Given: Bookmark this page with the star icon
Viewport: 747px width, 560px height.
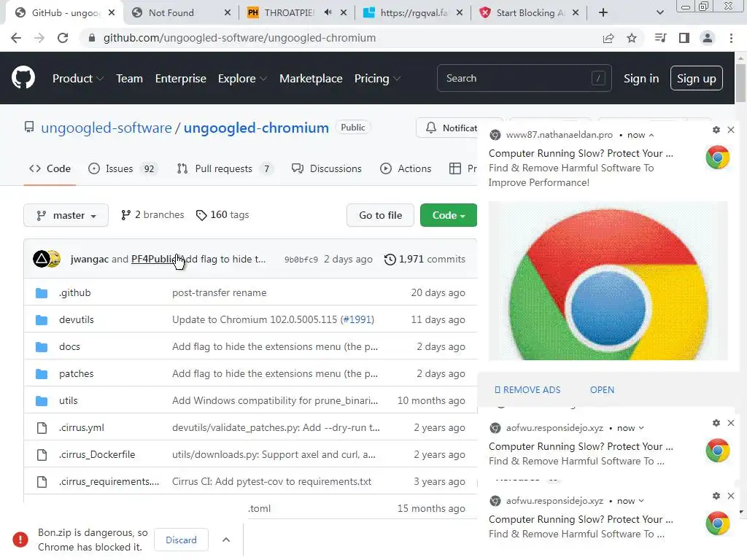Looking at the screenshot, I should pyautogui.click(x=632, y=38).
